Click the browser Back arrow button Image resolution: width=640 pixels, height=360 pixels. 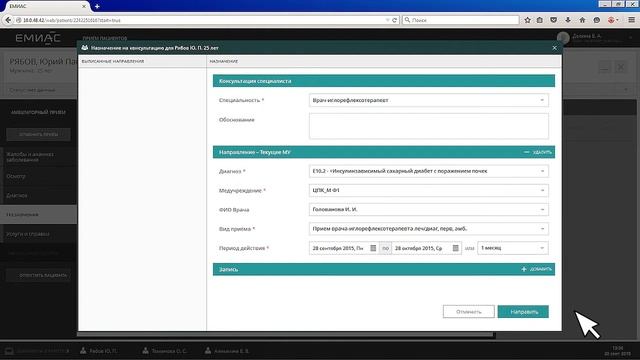(x=8, y=20)
